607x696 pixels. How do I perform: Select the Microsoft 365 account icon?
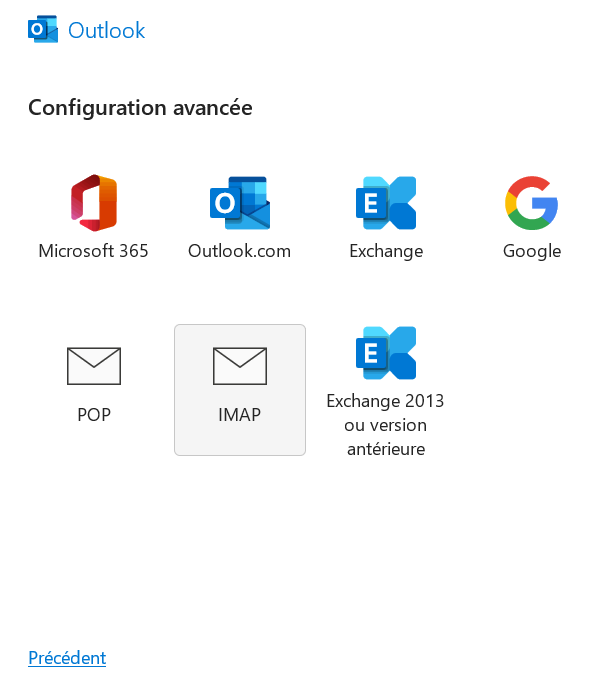[x=94, y=203]
